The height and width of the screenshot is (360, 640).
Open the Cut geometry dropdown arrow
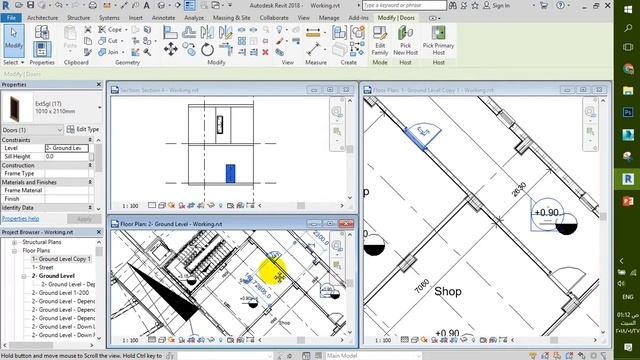click(122, 41)
